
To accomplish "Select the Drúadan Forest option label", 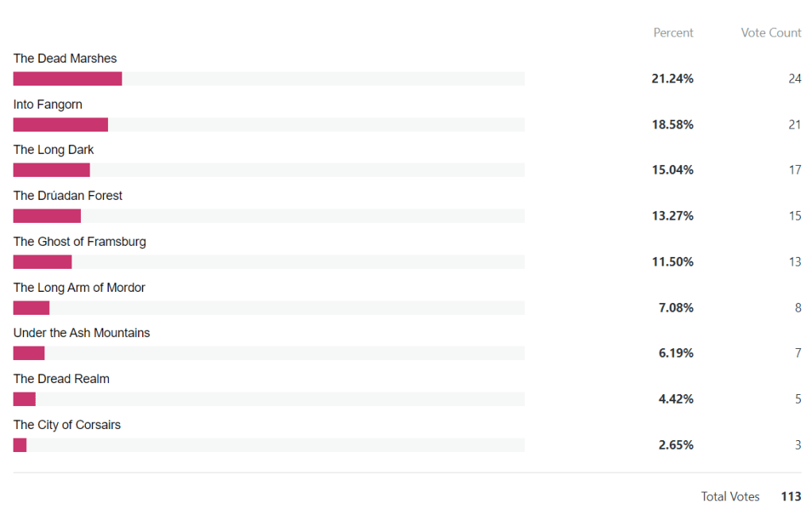I will tap(67, 196).
